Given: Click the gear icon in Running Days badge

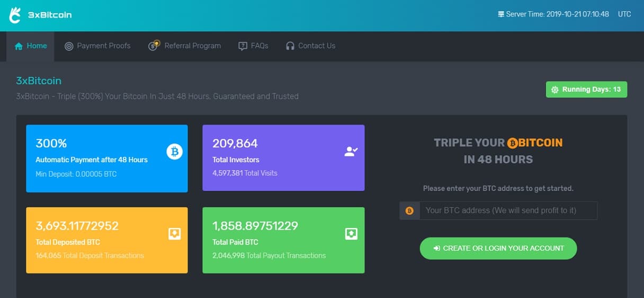Looking at the screenshot, I should [x=555, y=90].
